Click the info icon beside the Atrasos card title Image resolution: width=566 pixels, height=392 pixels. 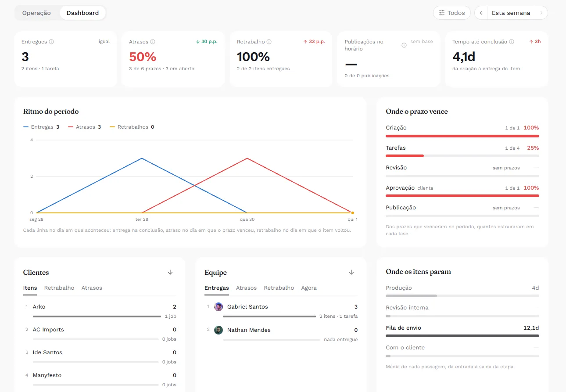pyautogui.click(x=153, y=42)
